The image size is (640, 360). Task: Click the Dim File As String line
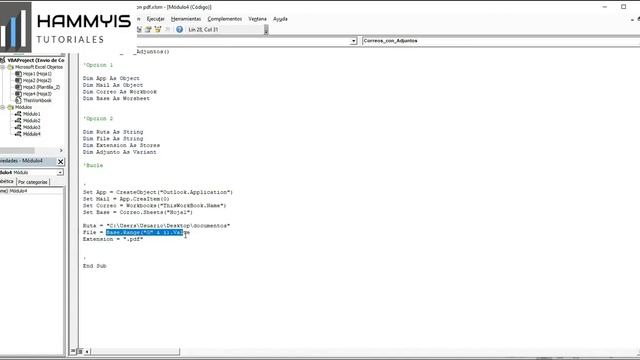[113, 139]
